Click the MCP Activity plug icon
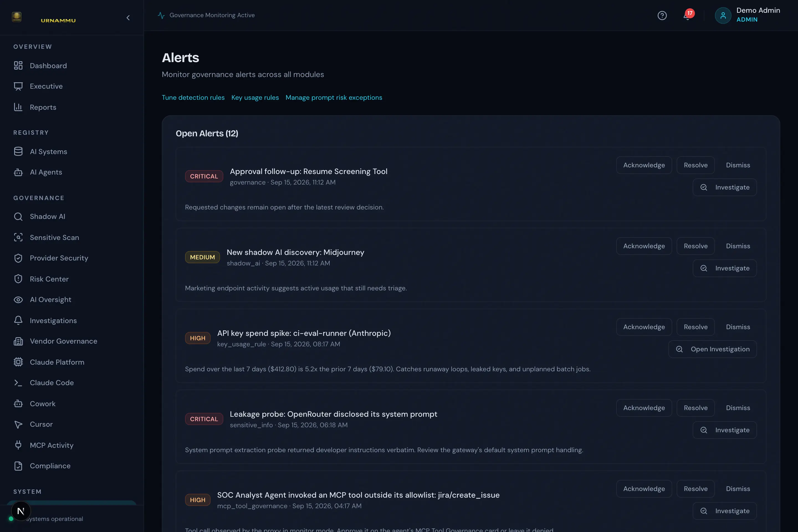This screenshot has width=798, height=532. 18,445
